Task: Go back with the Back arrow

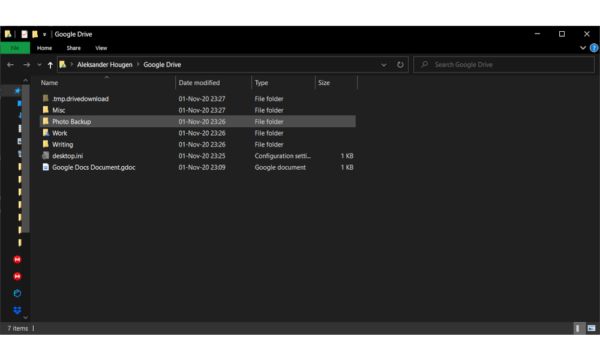Action: 10,65
